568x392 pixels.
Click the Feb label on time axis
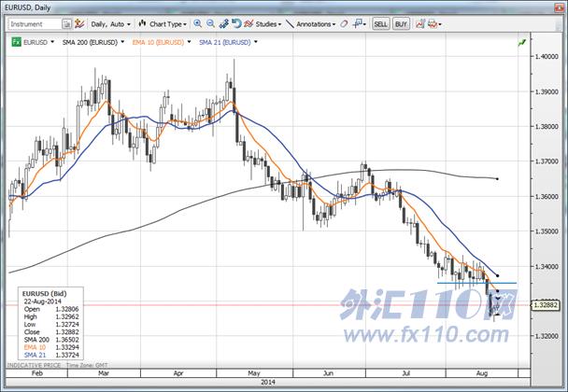tap(37, 372)
